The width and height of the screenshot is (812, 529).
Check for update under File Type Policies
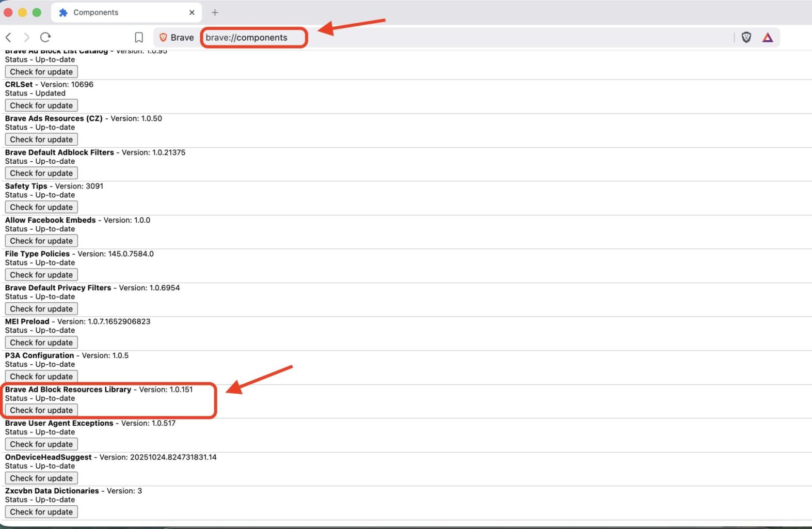tap(41, 275)
